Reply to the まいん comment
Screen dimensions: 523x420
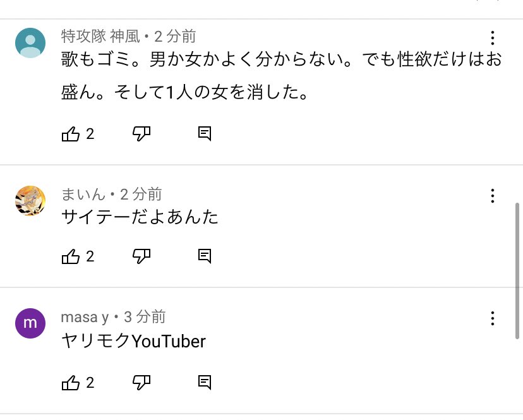(x=204, y=256)
